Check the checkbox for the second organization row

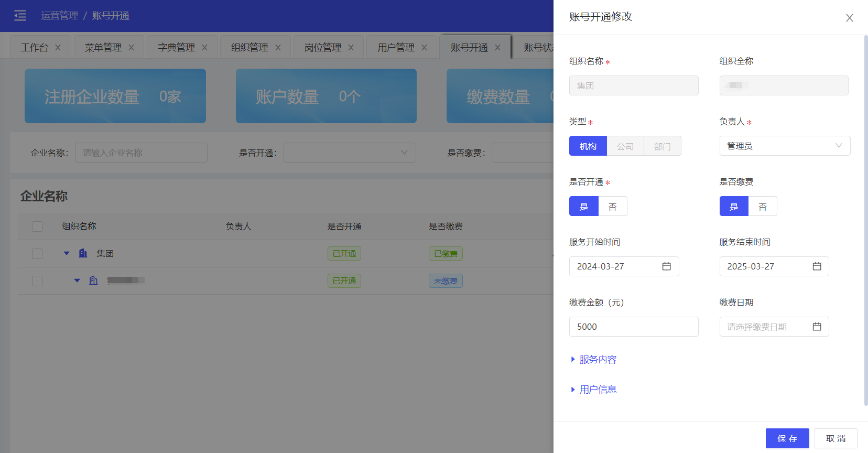pyautogui.click(x=37, y=281)
